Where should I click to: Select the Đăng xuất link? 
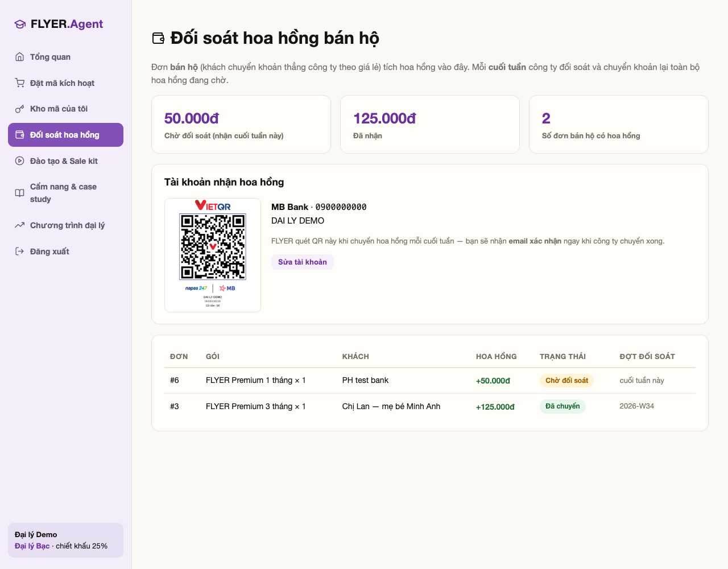point(65,251)
